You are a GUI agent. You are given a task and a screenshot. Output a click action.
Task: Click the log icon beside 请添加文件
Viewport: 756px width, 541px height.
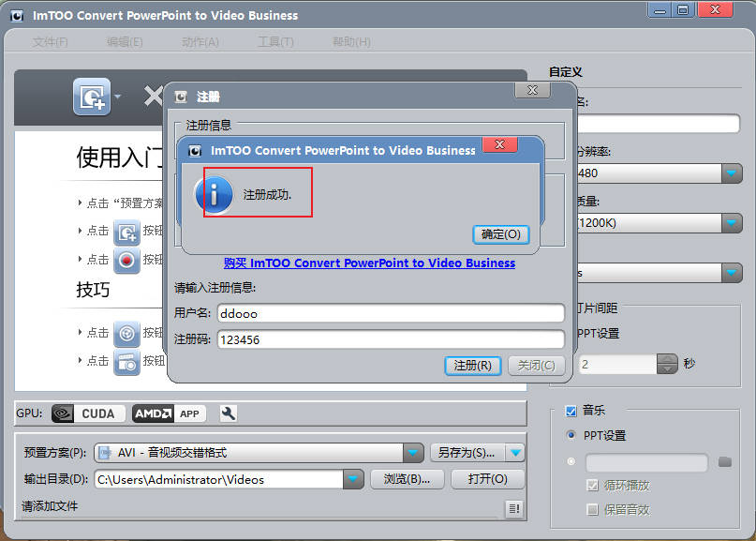click(x=514, y=509)
